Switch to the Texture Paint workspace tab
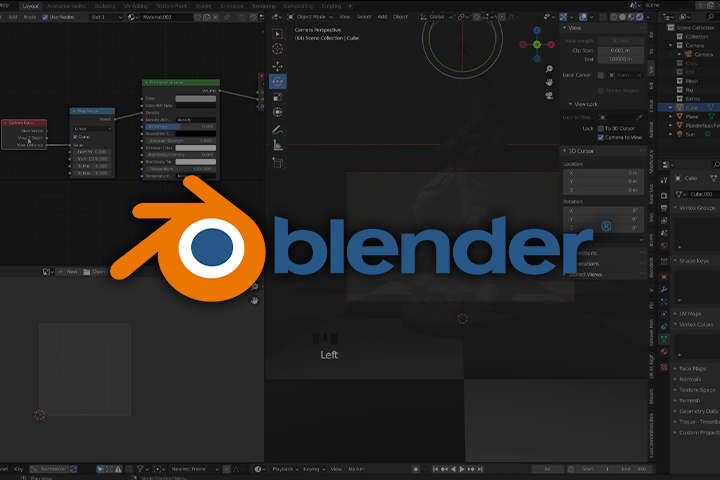This screenshot has width=720, height=480. point(171,6)
